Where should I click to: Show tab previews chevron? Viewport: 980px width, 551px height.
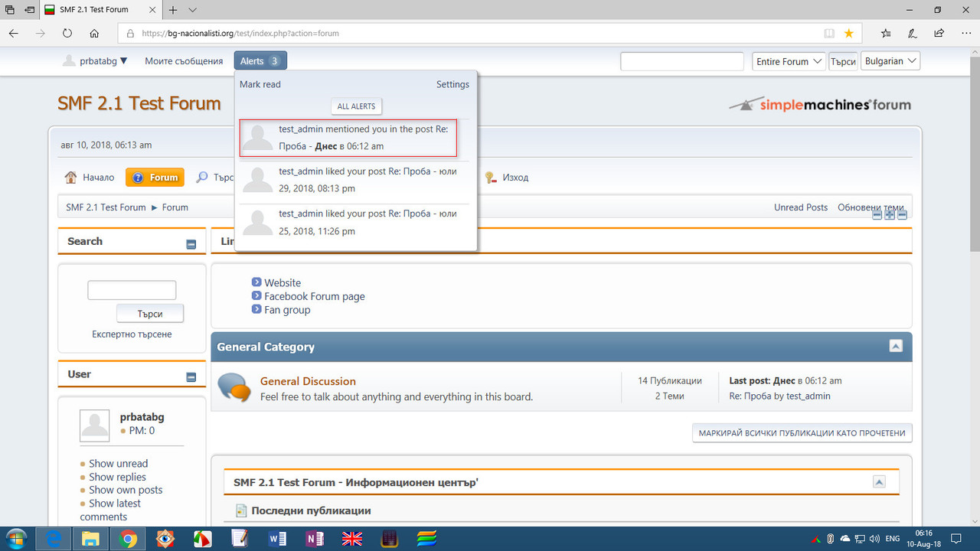[192, 10]
